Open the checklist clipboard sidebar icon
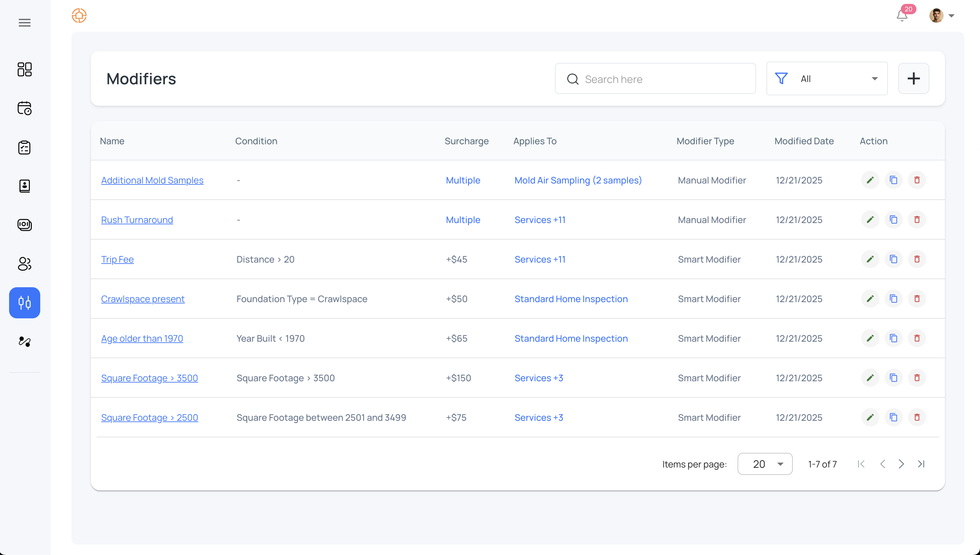Image resolution: width=980 pixels, height=555 pixels. [x=24, y=148]
